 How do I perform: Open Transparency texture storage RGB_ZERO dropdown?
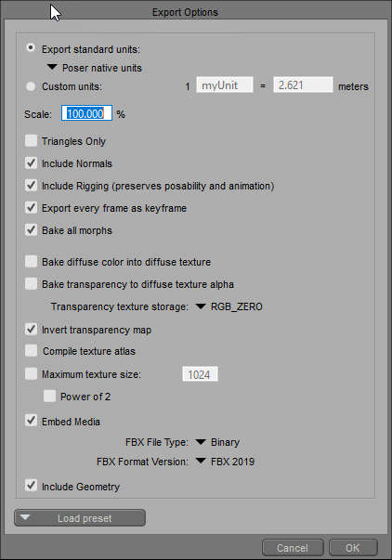229,306
